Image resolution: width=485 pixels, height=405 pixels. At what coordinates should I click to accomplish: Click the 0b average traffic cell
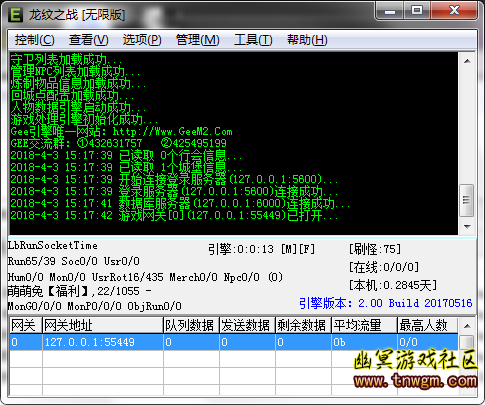pos(364,342)
